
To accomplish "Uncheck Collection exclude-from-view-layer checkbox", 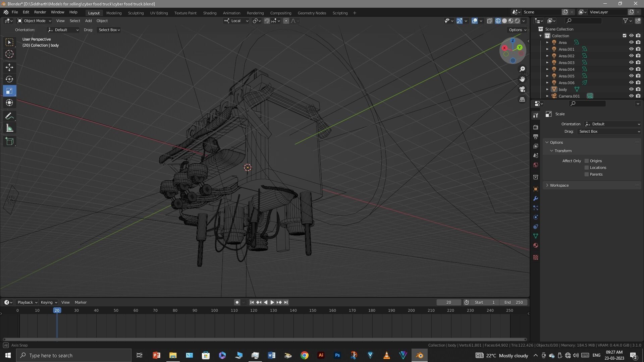I will point(625,36).
